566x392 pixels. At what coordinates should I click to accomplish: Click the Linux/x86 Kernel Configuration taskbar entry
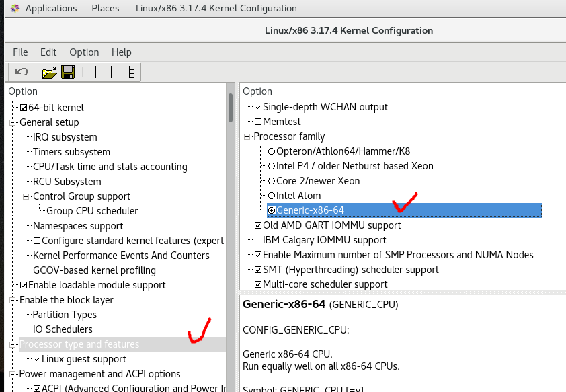(216, 8)
